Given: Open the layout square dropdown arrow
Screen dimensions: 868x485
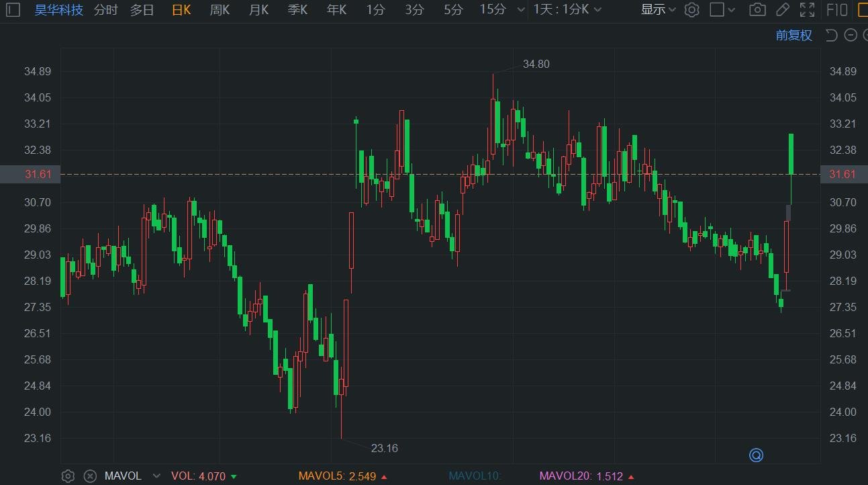Looking at the screenshot, I should (731, 10).
